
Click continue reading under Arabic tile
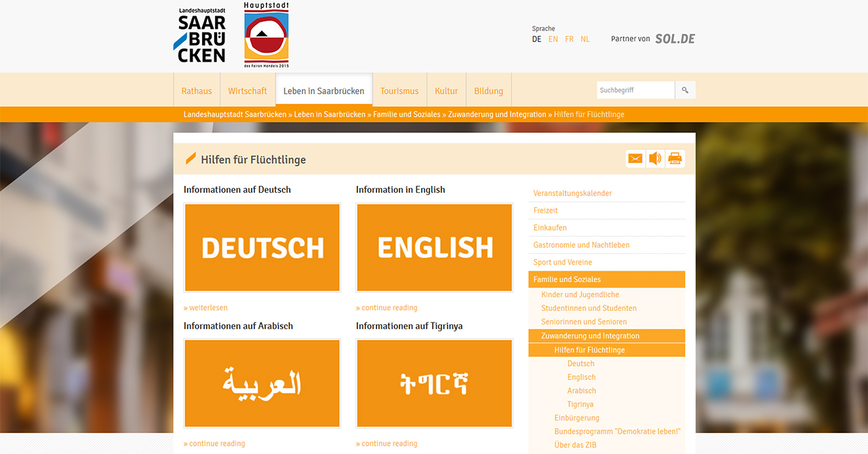coord(214,443)
